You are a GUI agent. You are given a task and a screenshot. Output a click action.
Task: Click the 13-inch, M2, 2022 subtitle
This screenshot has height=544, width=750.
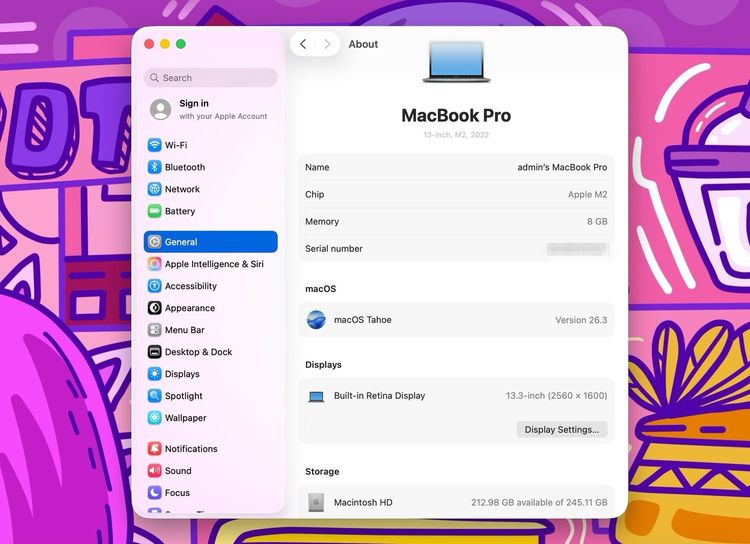click(456, 135)
